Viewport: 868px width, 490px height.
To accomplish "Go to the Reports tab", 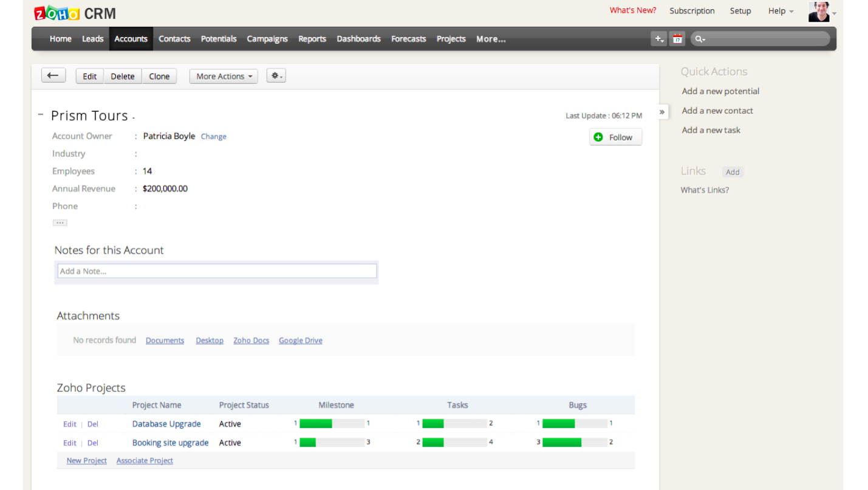I will click(312, 39).
